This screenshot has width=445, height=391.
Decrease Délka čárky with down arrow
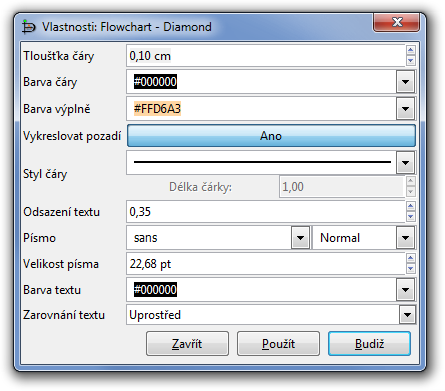coord(411,192)
